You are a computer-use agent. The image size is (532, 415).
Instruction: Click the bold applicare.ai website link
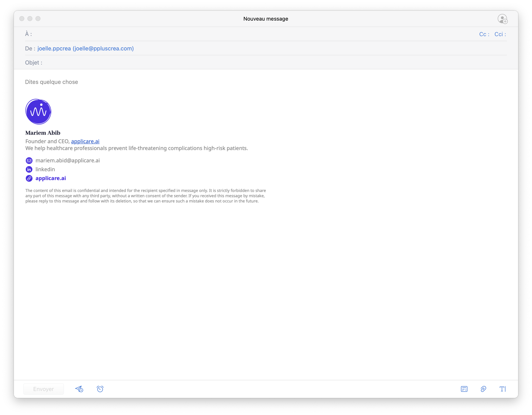pyautogui.click(x=51, y=178)
